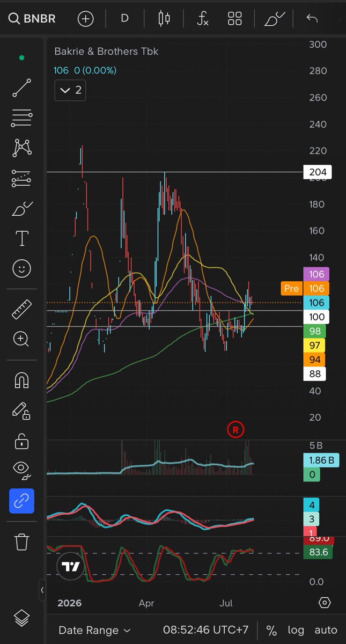Select the forecasting projection tool
This screenshot has height=644, width=346.
[21, 178]
